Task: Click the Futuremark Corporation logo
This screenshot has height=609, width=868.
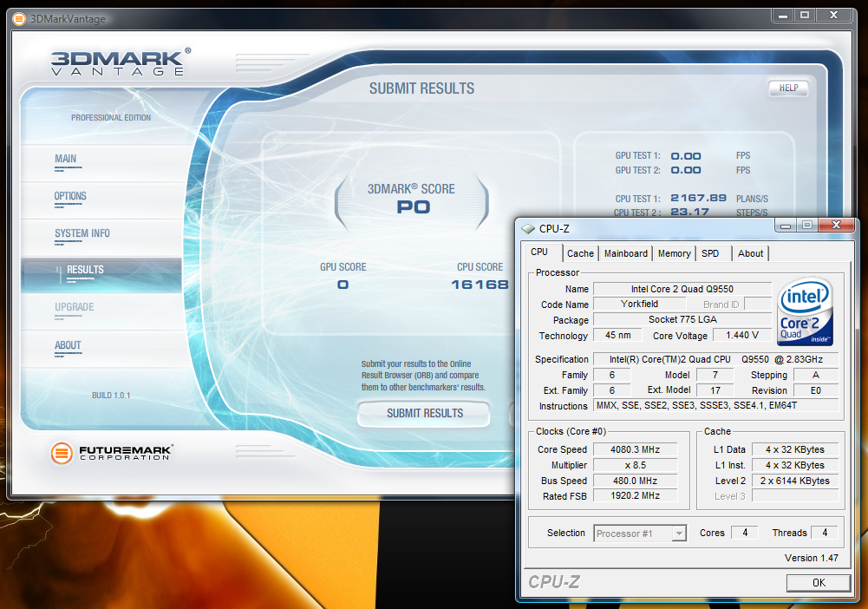Action: tap(111, 453)
